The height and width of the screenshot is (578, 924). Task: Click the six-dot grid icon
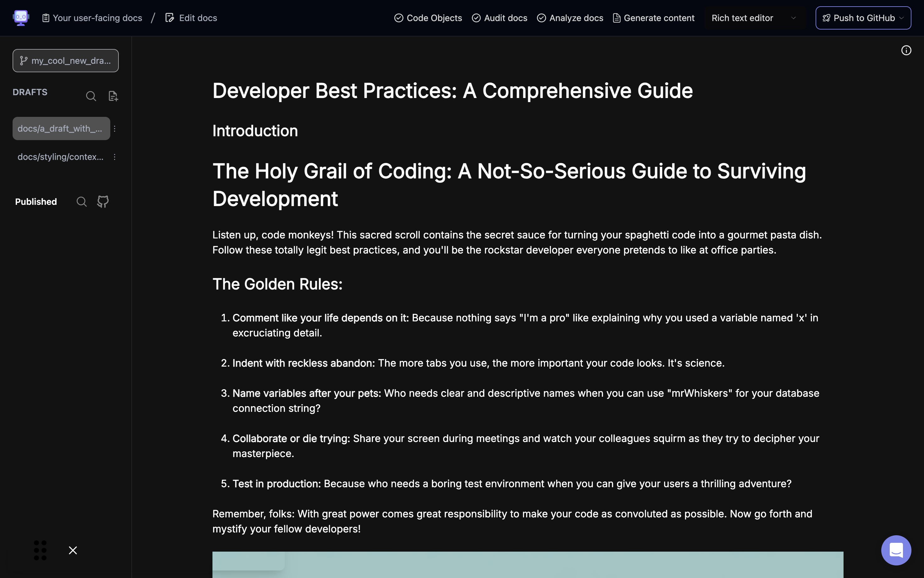(40, 550)
